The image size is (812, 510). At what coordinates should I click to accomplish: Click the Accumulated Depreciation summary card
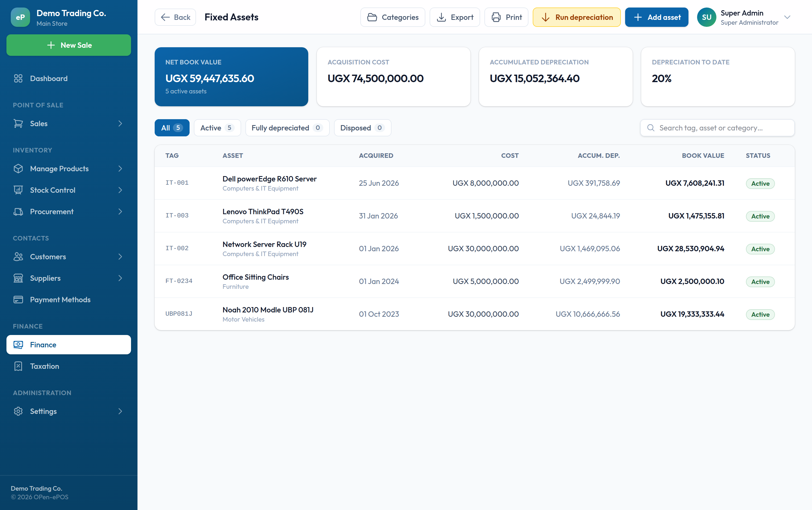(555, 77)
